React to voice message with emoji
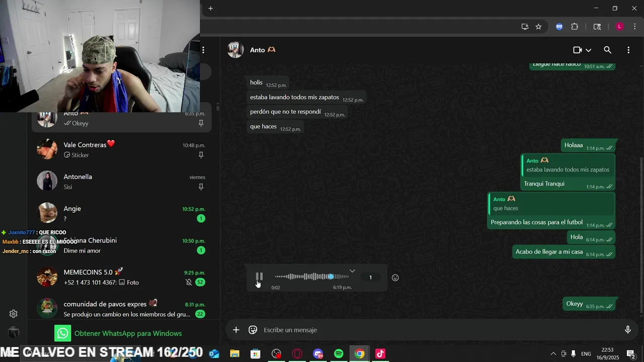 (395, 278)
